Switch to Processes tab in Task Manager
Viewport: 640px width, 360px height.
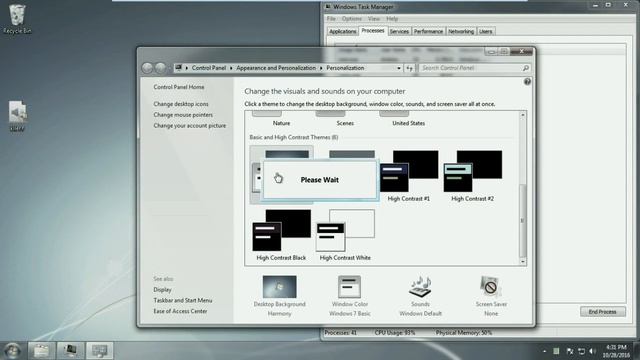click(373, 31)
